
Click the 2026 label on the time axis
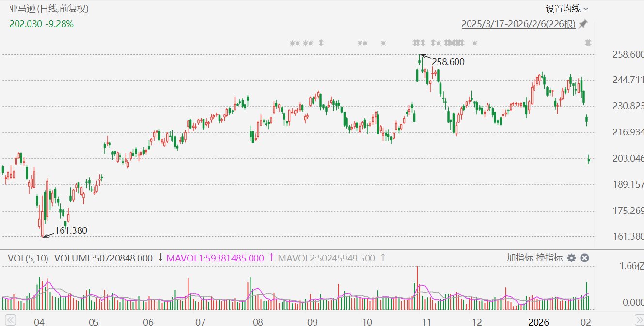538,322
